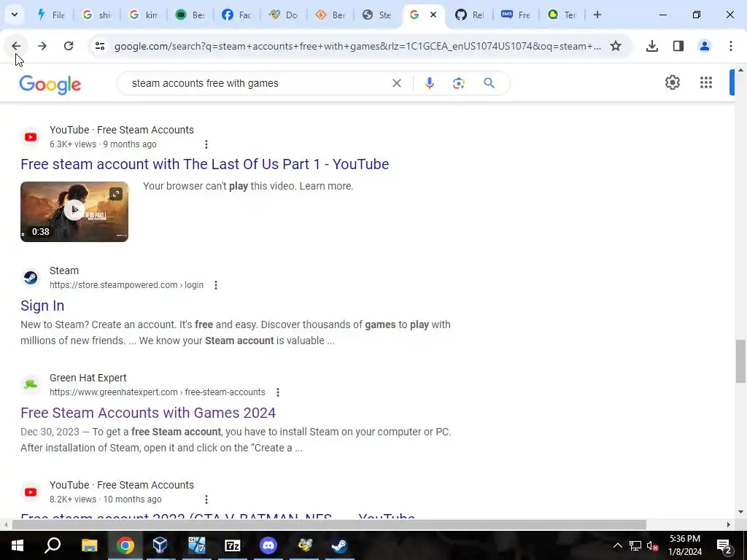Open Discord from the taskbar
This screenshot has height=560, width=747.
click(x=268, y=545)
